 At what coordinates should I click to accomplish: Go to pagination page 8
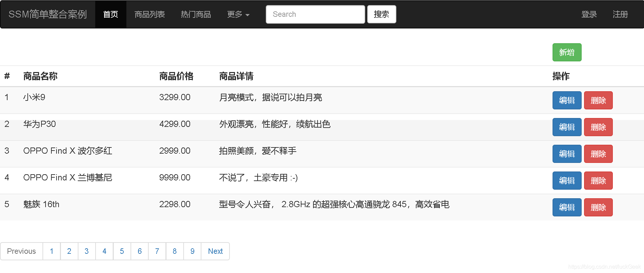pos(175,251)
